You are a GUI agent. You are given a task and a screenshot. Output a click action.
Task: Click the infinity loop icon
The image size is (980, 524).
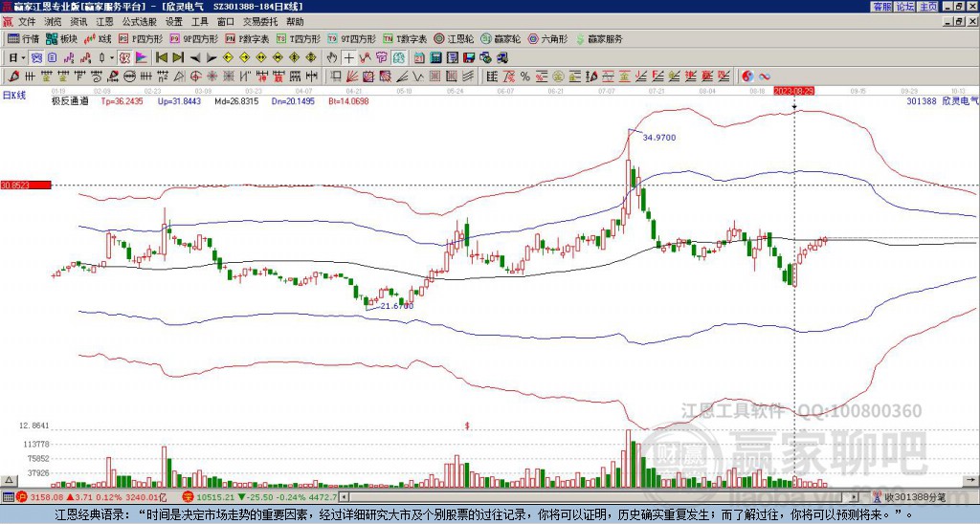pos(765,76)
